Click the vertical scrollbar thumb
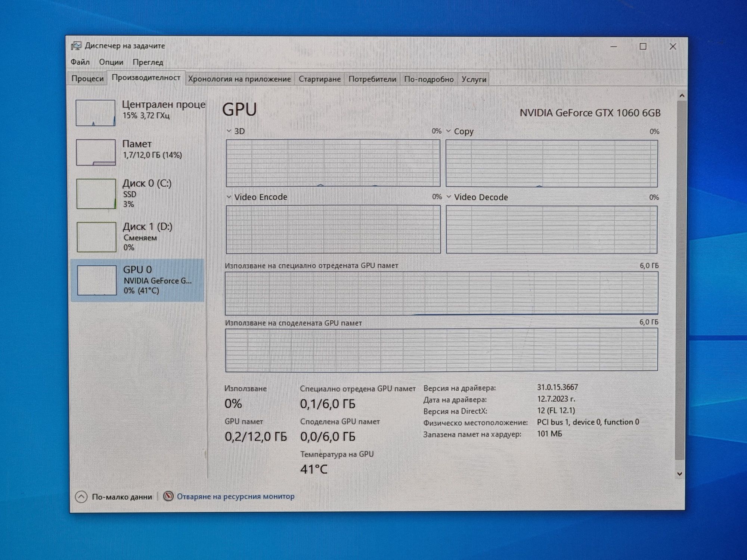This screenshot has height=560, width=747. coord(681,280)
